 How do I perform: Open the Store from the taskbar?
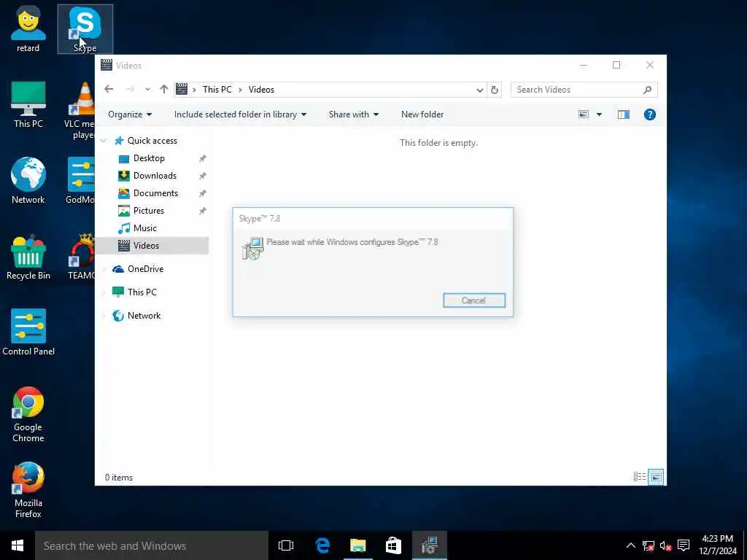393,545
